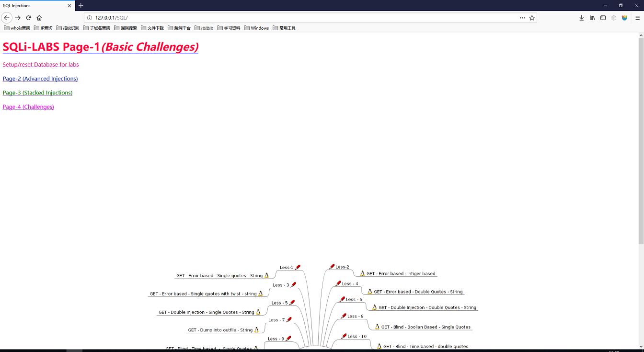Open the 'Windows' bookmark folder
Screen dimensions: 644x352
(256, 28)
